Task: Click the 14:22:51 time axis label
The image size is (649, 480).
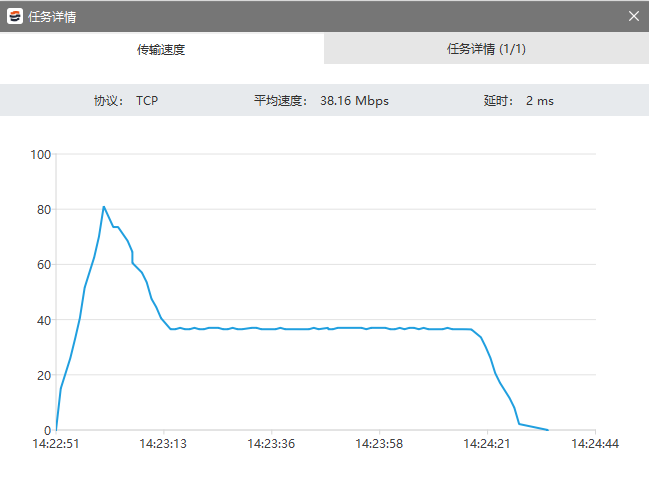Action: [x=56, y=443]
